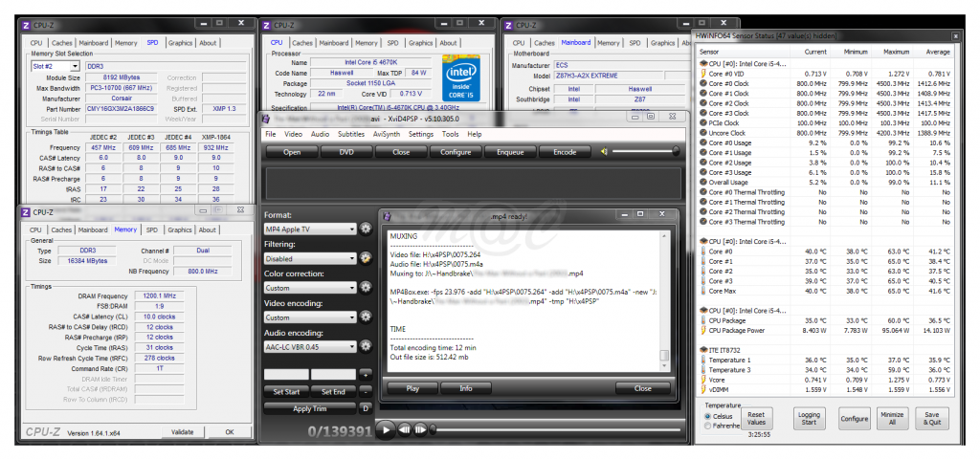Viewport: 980px width, 459px height.
Task: Click the Encode button
Action: tap(565, 151)
